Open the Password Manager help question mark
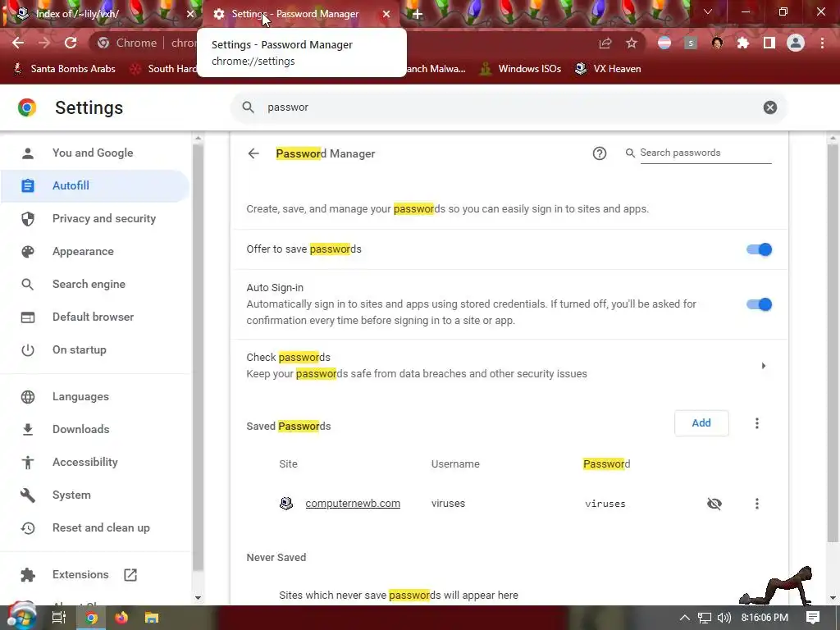 pos(600,153)
